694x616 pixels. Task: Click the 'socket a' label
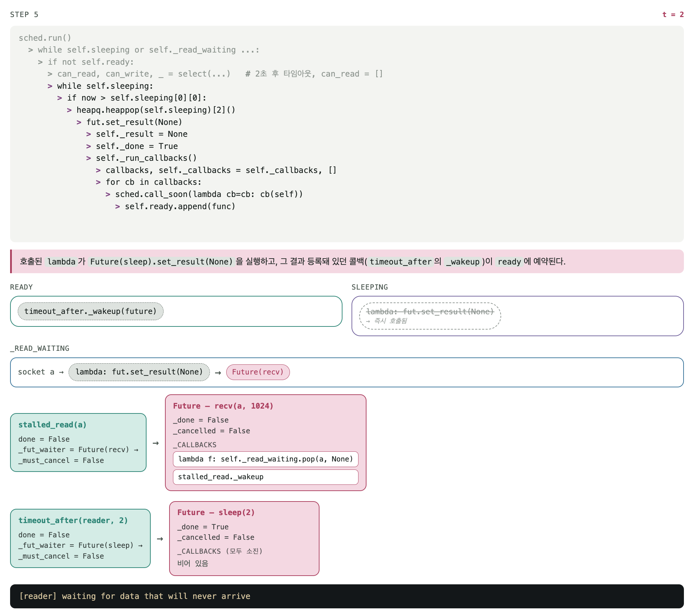click(36, 372)
